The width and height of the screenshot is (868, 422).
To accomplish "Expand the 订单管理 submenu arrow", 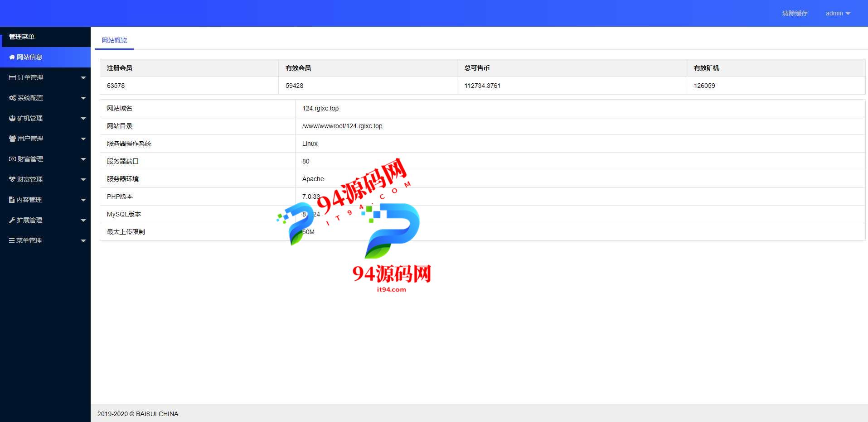I will click(x=83, y=78).
